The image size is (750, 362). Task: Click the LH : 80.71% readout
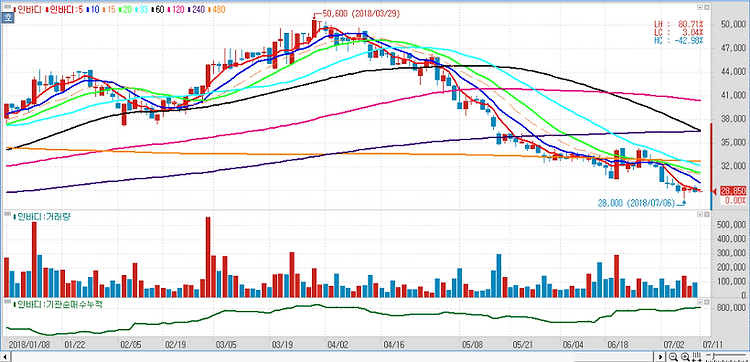(x=679, y=24)
